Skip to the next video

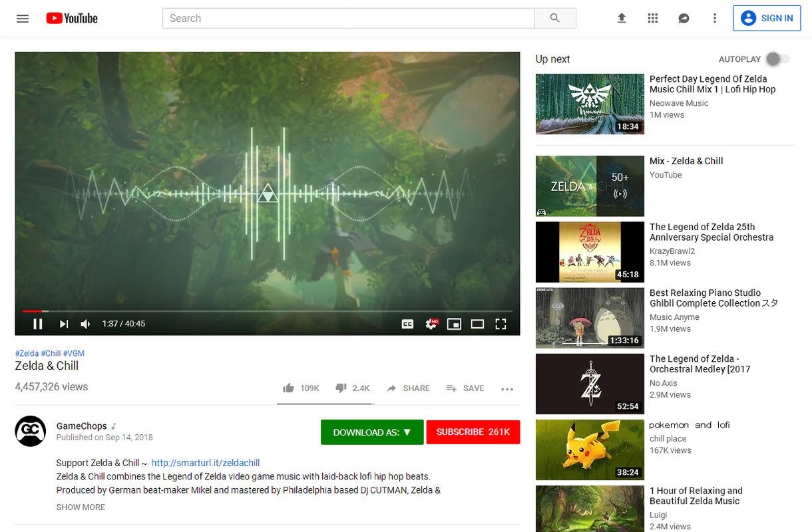[x=64, y=324]
